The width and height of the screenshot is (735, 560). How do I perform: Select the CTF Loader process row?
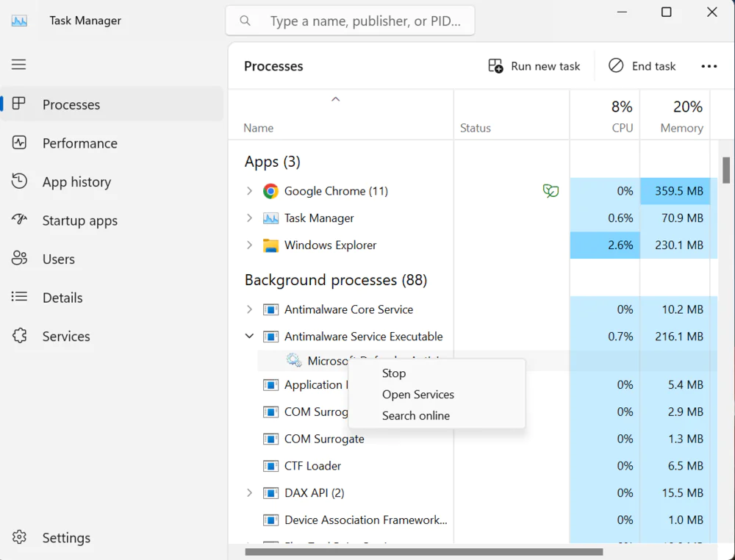[x=473, y=466]
